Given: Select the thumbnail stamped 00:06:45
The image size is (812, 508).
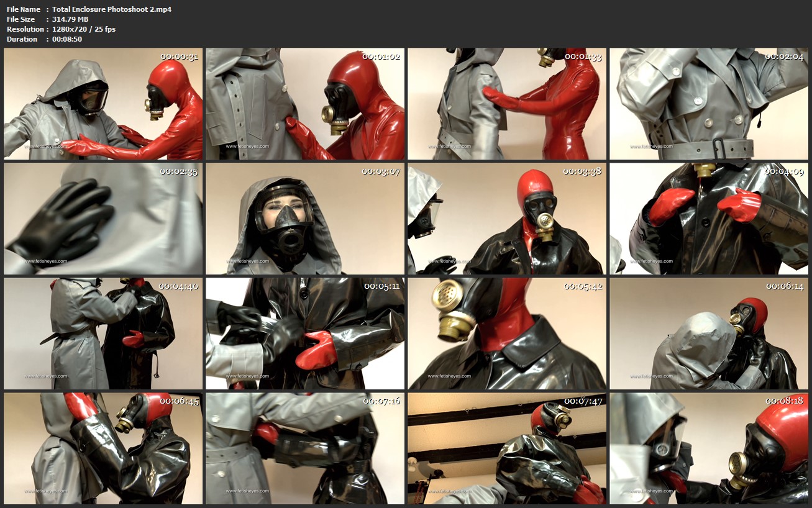Looking at the screenshot, I should pos(103,448).
